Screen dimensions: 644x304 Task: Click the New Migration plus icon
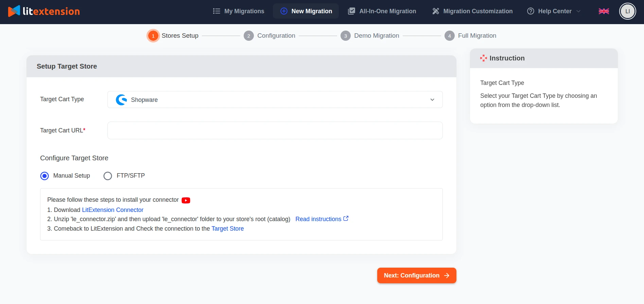point(284,11)
